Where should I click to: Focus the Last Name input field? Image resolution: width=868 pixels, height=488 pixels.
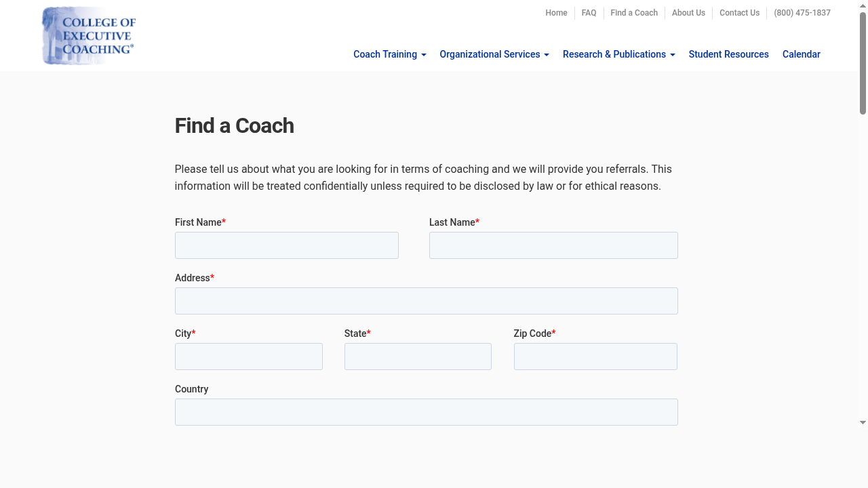point(553,245)
